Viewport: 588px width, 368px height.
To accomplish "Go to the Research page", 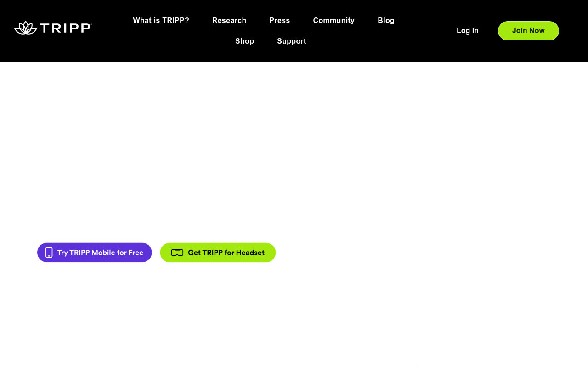I will pyautogui.click(x=229, y=21).
